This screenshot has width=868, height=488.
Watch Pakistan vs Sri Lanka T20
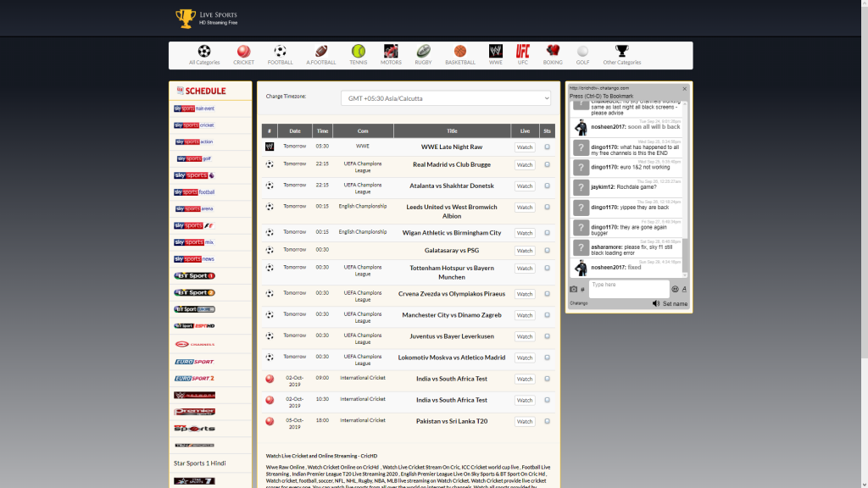[524, 422]
